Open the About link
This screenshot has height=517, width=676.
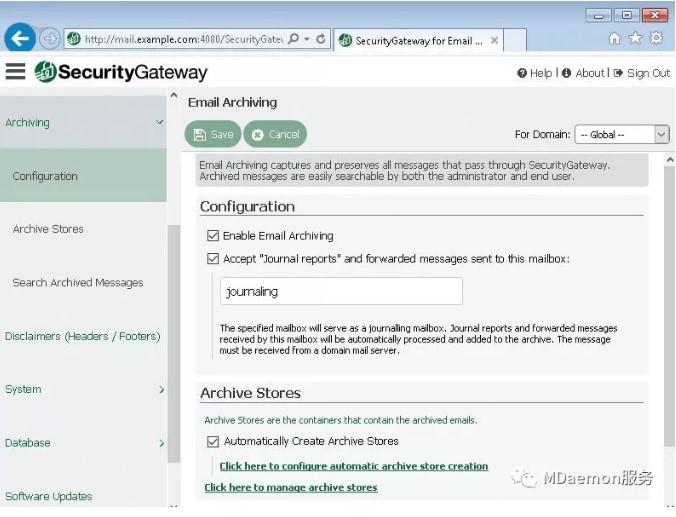click(x=583, y=73)
